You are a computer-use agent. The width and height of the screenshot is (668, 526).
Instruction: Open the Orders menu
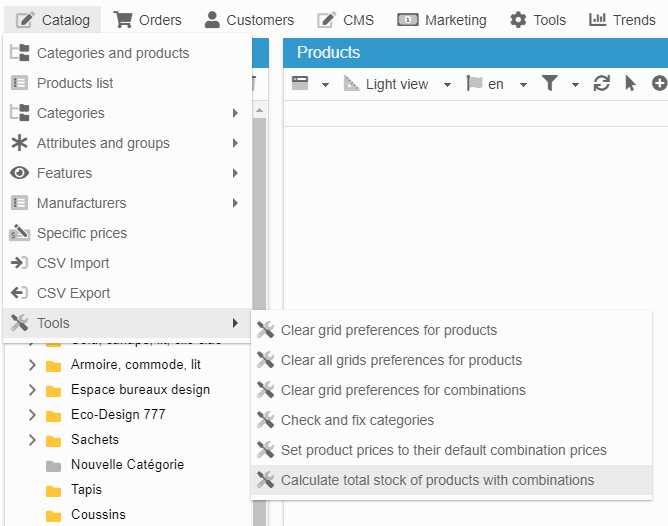pyautogui.click(x=147, y=20)
